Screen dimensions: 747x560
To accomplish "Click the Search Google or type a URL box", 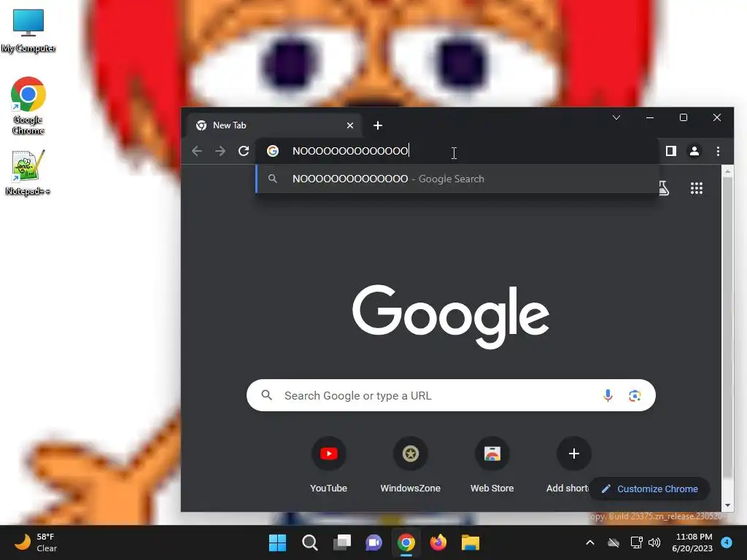I will click(451, 395).
